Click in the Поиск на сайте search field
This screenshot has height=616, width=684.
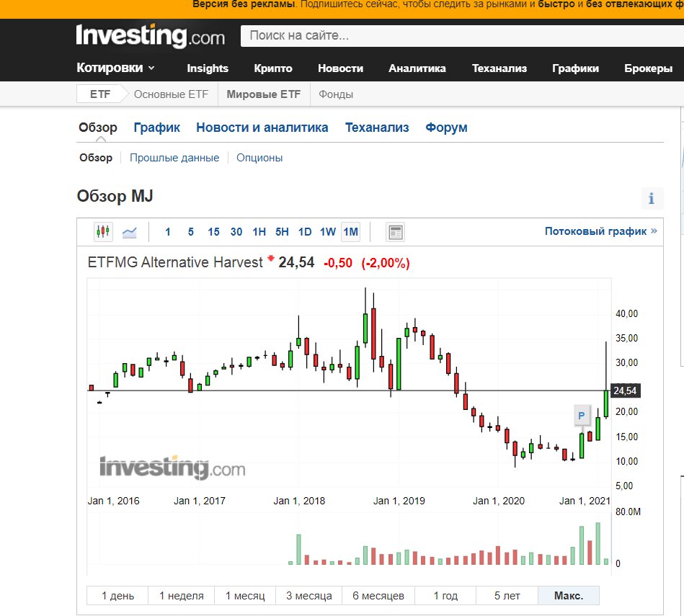(x=463, y=36)
